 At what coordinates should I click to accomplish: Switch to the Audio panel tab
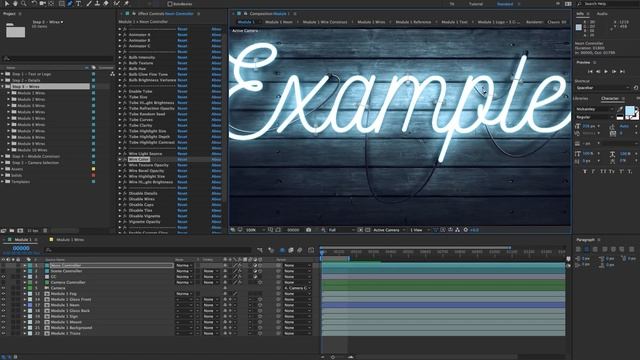602,14
